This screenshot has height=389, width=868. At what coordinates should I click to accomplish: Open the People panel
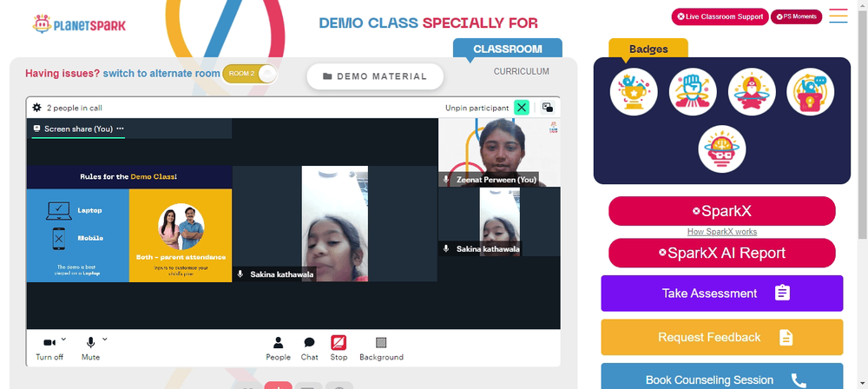(x=278, y=348)
